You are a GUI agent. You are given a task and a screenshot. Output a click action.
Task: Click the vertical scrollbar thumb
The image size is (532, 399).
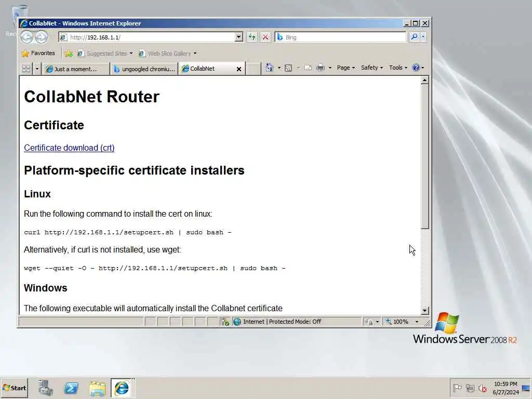[424, 156]
